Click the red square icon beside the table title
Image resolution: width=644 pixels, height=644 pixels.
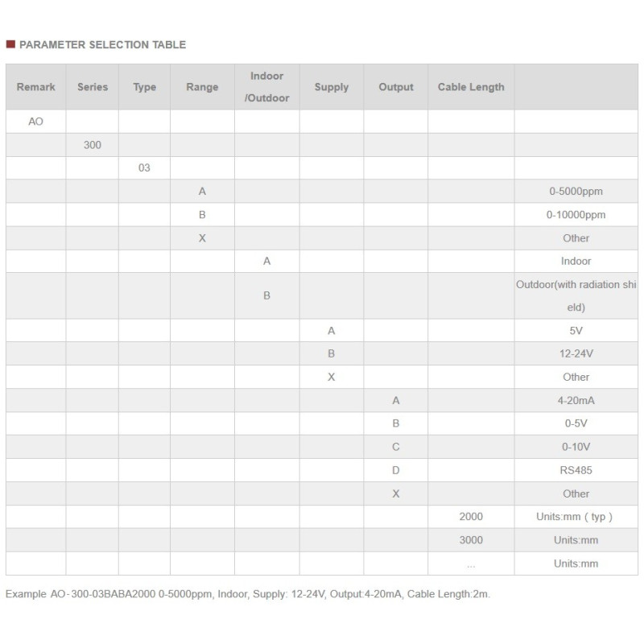coord(10,45)
